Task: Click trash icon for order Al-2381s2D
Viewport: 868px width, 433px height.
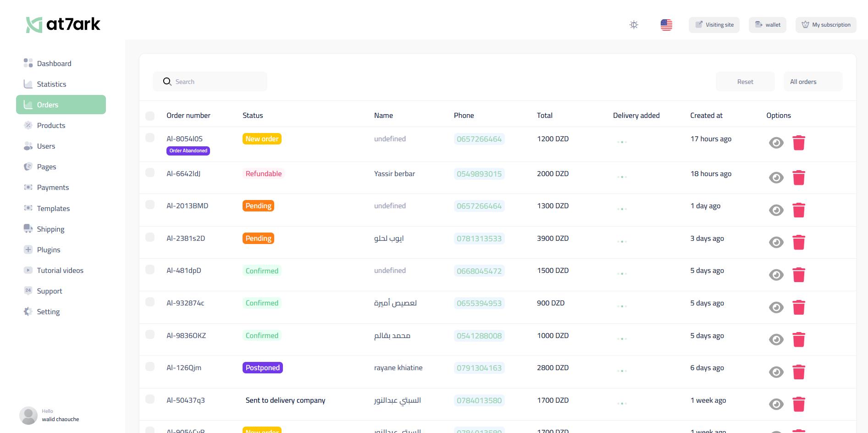Action: point(799,242)
